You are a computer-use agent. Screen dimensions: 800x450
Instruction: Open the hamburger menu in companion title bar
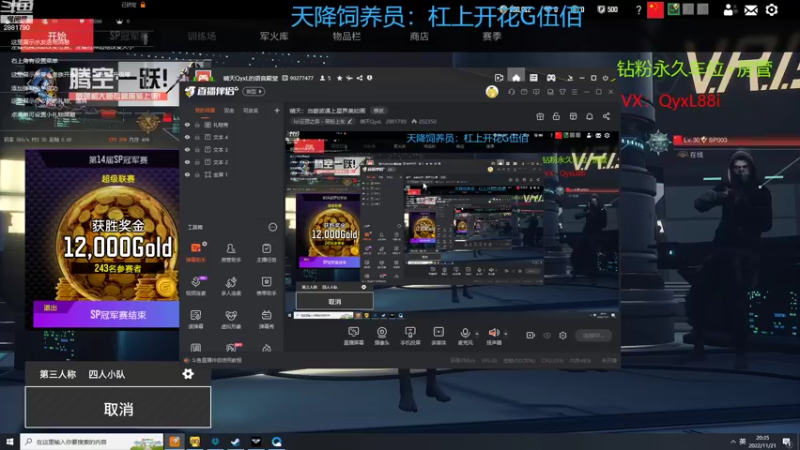[x=574, y=92]
